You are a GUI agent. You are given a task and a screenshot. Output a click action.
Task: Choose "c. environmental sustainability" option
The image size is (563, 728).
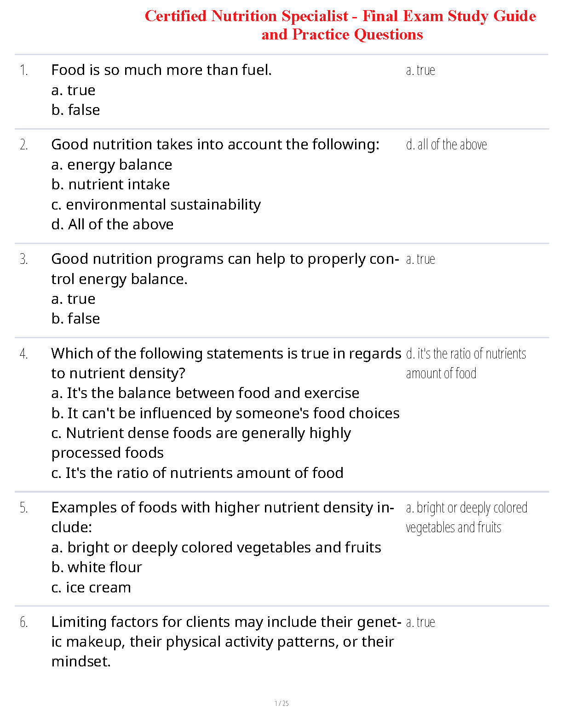(x=156, y=205)
